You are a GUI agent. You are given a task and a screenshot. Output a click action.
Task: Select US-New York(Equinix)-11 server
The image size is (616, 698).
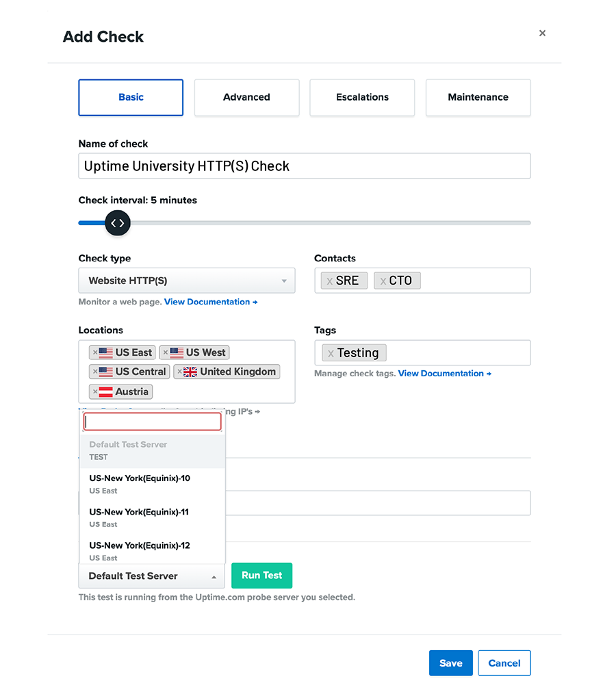[152, 518]
